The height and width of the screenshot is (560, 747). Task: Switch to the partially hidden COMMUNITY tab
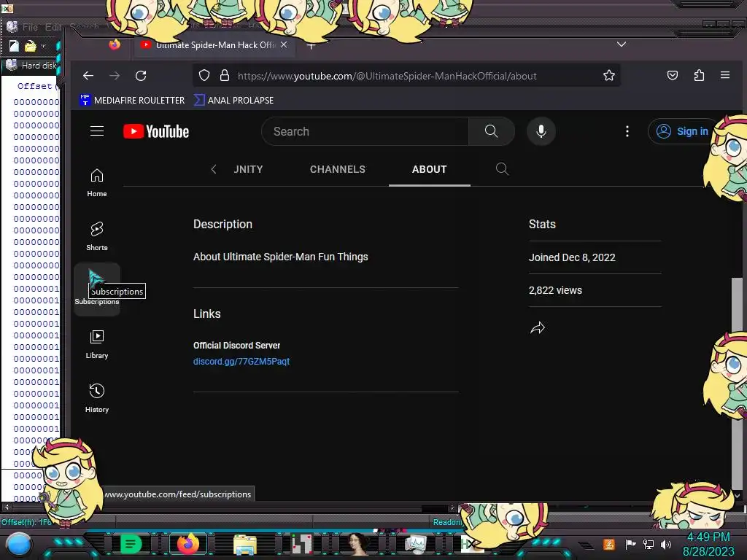click(248, 169)
